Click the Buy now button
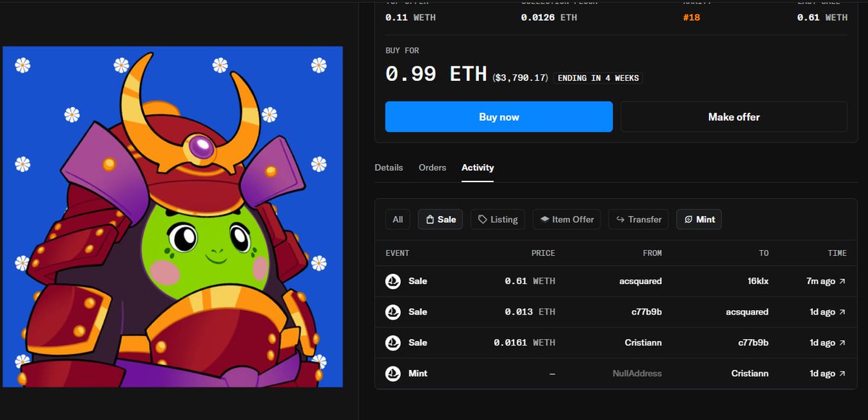 tap(498, 116)
